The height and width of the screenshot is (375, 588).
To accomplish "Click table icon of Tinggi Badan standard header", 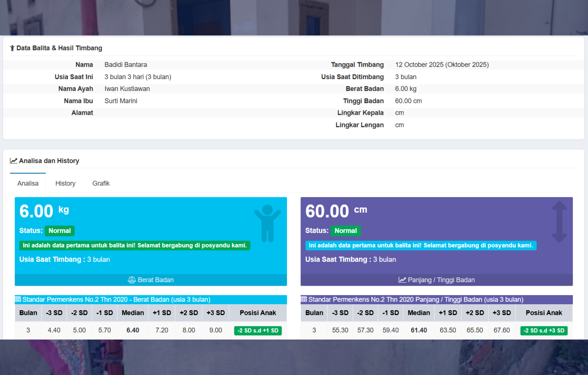I will 303,299.
